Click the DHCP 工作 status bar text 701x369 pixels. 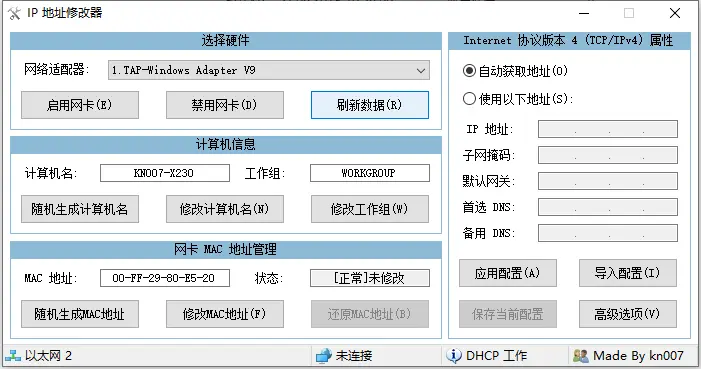tap(496, 356)
